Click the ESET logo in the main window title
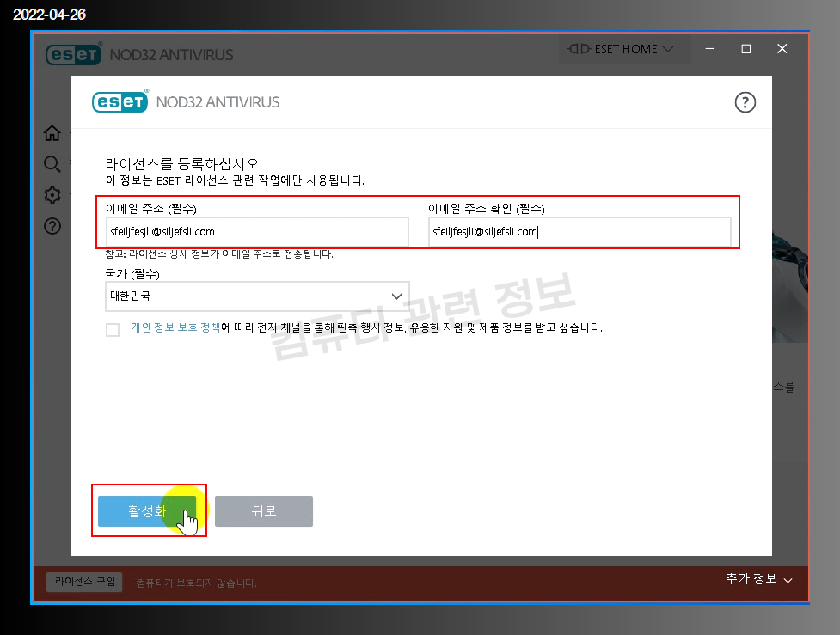Viewport: 840px width, 635px height. [74, 54]
